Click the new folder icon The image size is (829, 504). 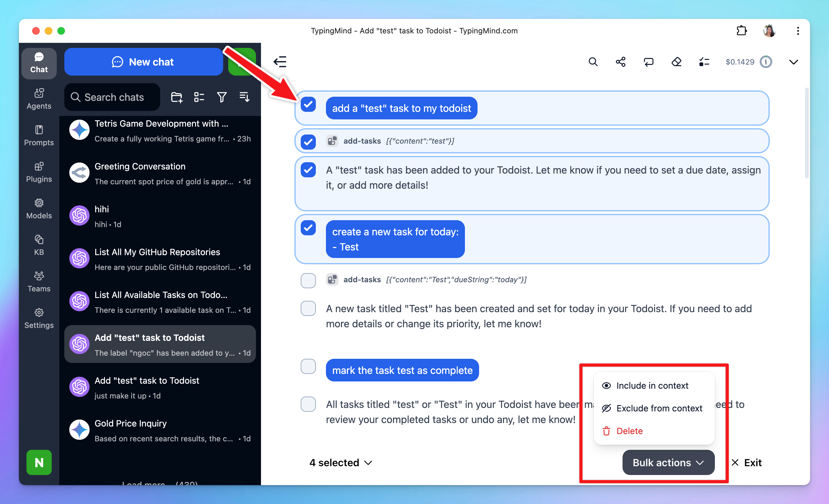tap(177, 97)
